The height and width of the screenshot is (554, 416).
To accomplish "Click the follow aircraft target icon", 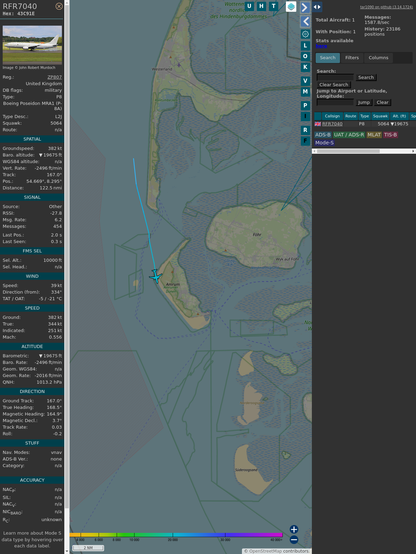I will click(x=305, y=34).
